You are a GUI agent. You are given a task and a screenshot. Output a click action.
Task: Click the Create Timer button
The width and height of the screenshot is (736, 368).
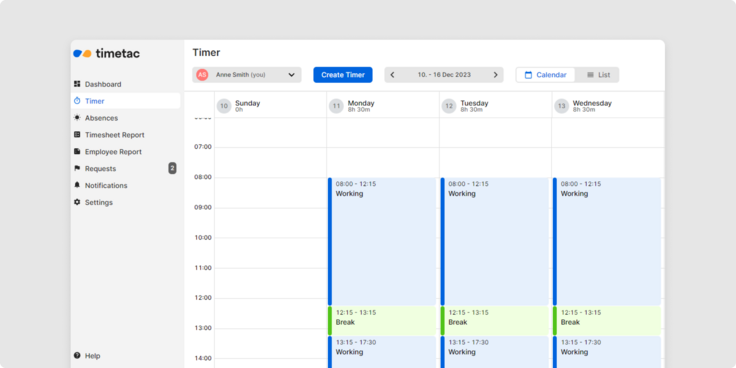pos(343,75)
